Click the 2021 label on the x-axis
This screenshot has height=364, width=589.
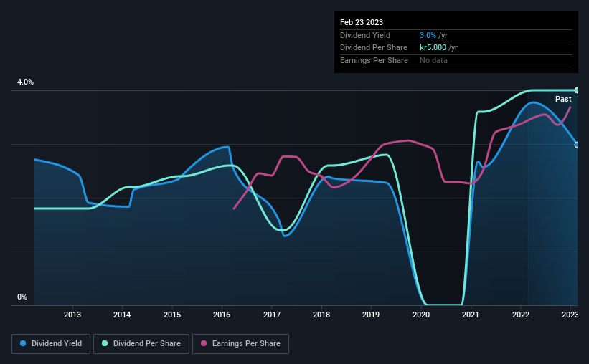471,315
